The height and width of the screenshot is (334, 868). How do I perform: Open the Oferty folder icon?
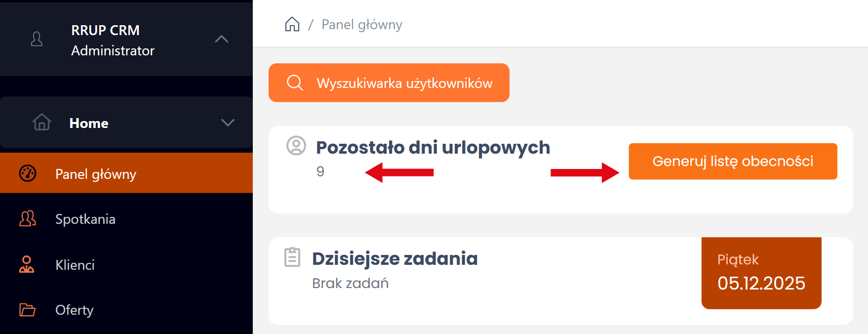click(27, 310)
